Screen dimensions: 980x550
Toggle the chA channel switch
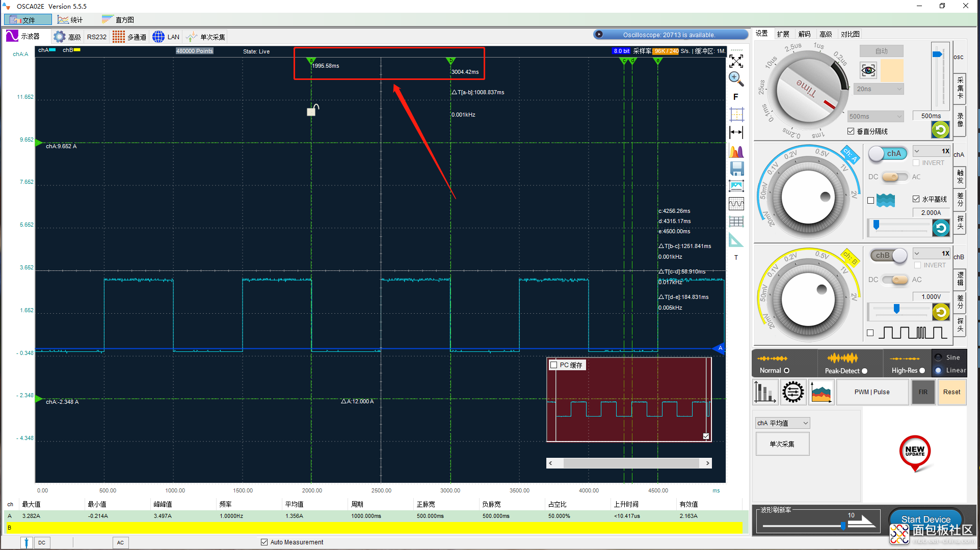tap(888, 153)
